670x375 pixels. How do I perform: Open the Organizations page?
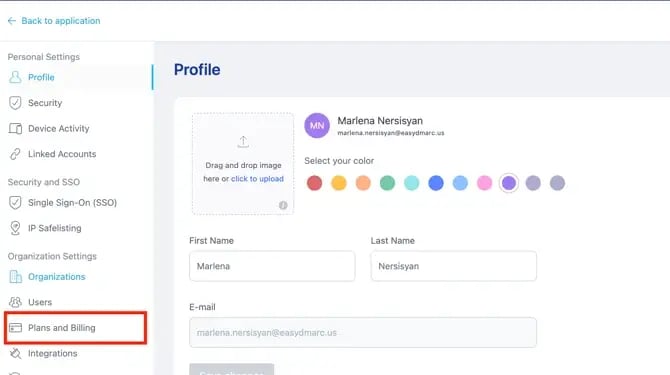(57, 277)
